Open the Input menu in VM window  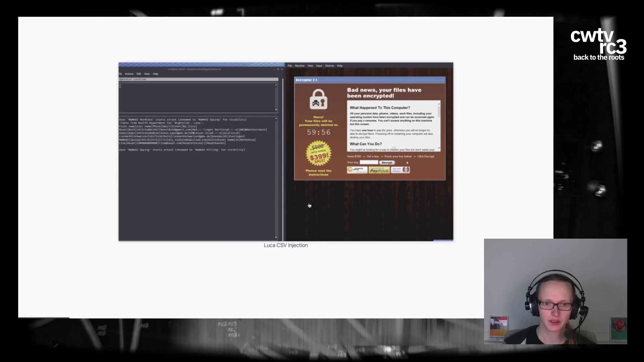319,66
